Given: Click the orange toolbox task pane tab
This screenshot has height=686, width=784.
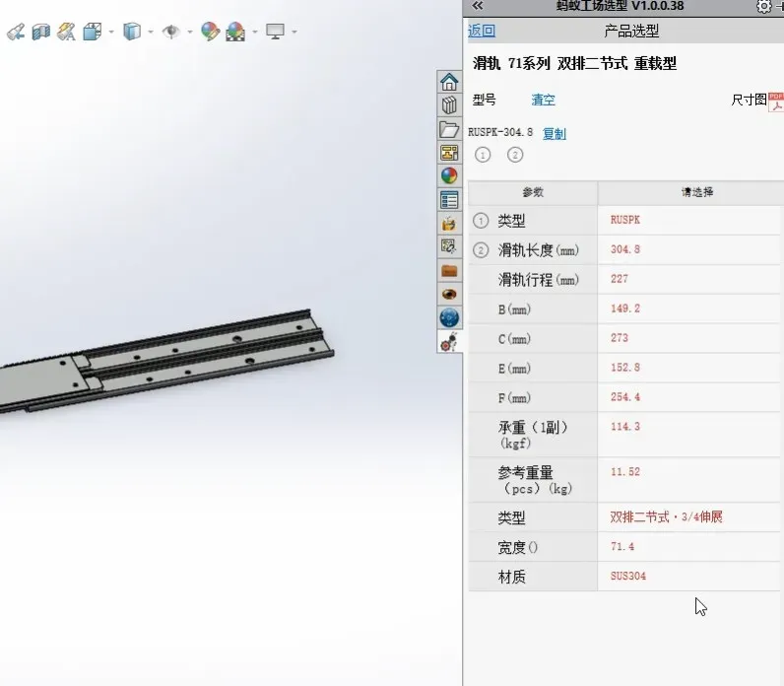Looking at the screenshot, I should 449,271.
